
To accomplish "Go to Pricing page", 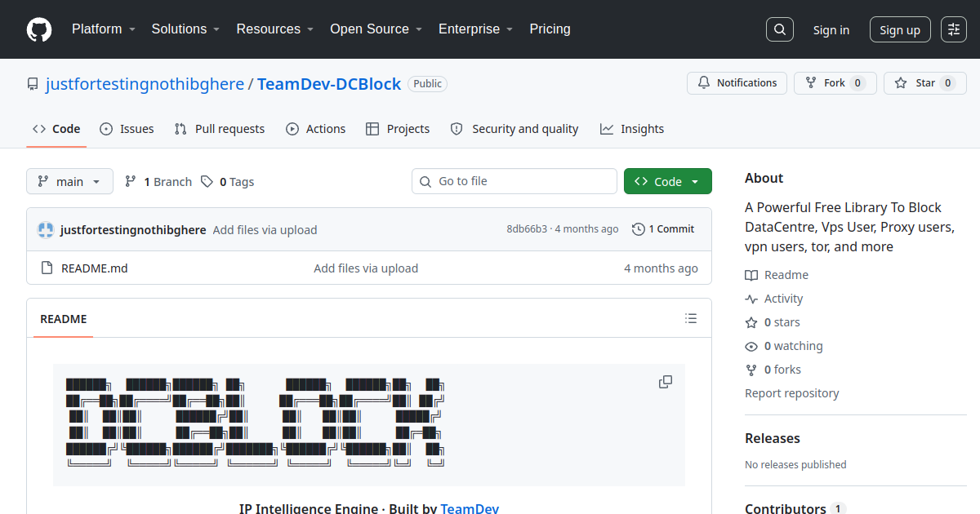I will pyautogui.click(x=550, y=29).
